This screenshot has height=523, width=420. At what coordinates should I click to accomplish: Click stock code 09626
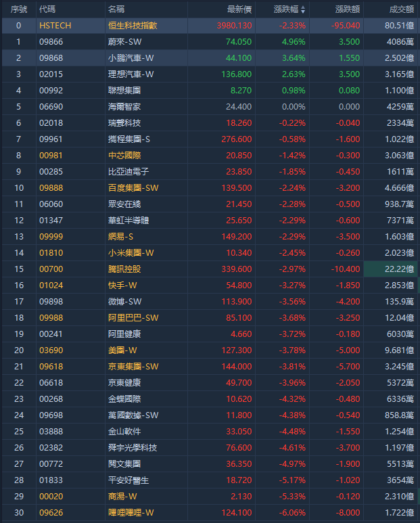pos(51,513)
